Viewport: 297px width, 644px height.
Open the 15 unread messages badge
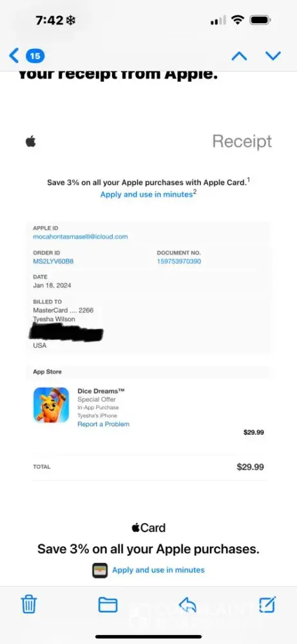pos(35,55)
